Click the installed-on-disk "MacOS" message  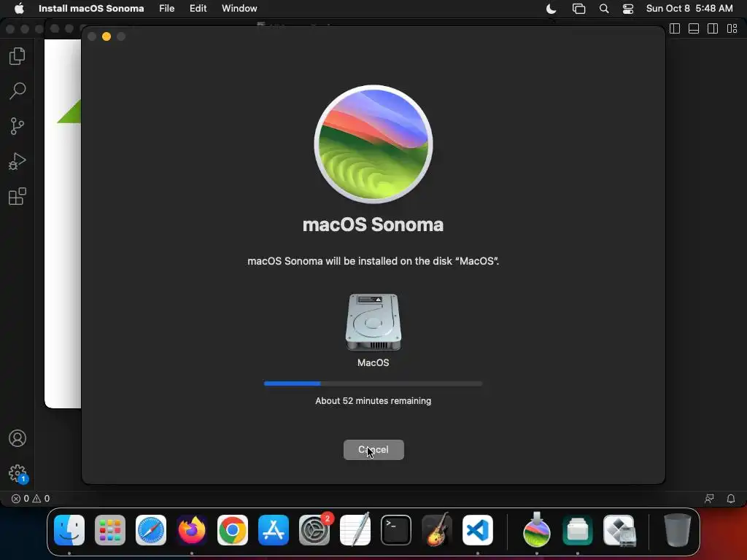point(373,261)
